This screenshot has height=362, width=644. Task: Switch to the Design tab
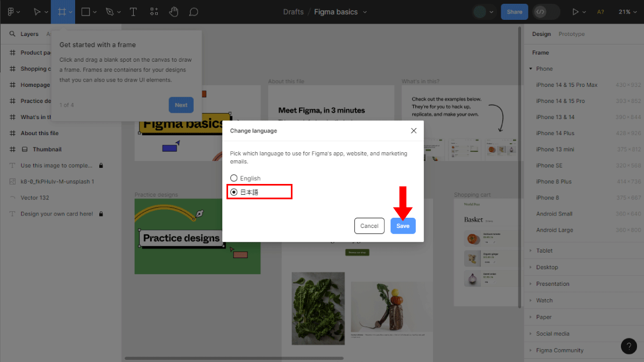(541, 34)
